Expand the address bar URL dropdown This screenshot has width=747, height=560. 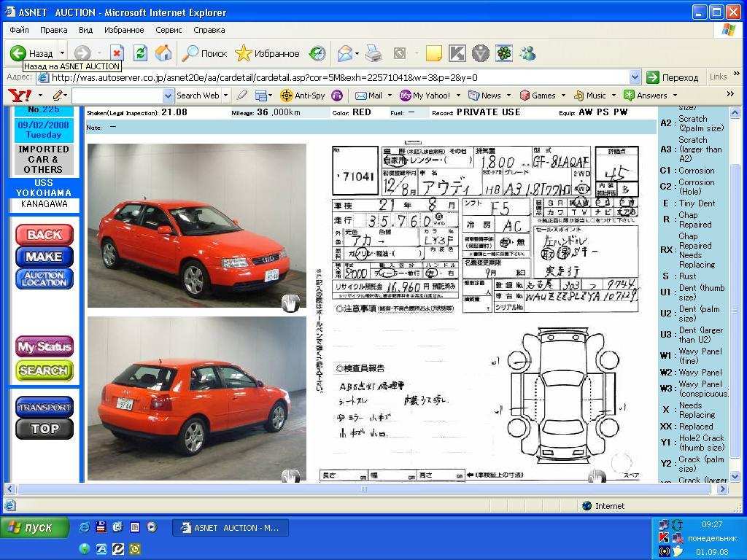[x=634, y=77]
